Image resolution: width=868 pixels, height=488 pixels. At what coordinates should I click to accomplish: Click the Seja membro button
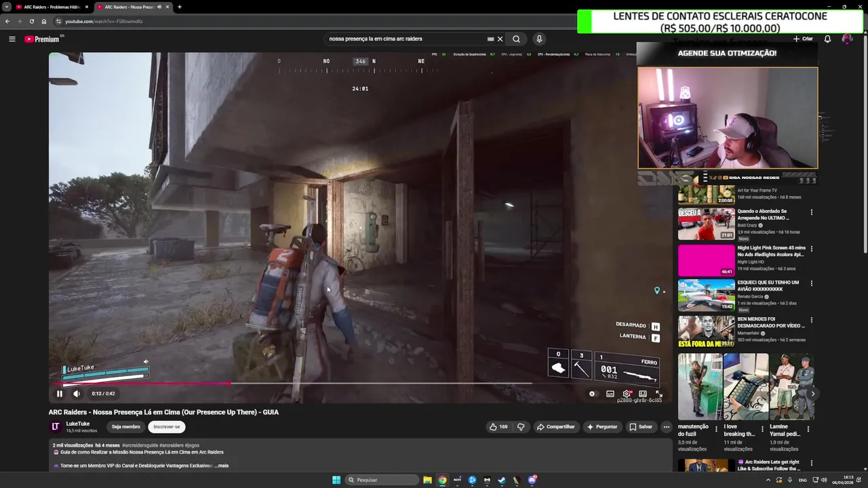pos(126,427)
